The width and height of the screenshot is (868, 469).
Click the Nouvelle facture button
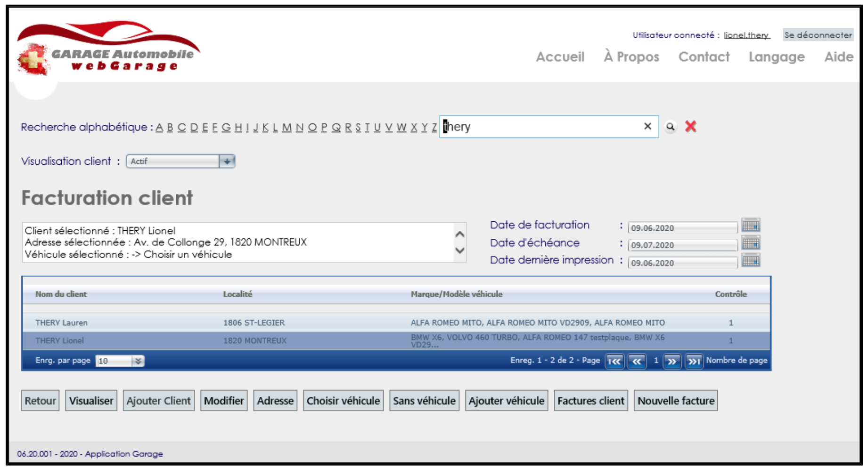(675, 401)
